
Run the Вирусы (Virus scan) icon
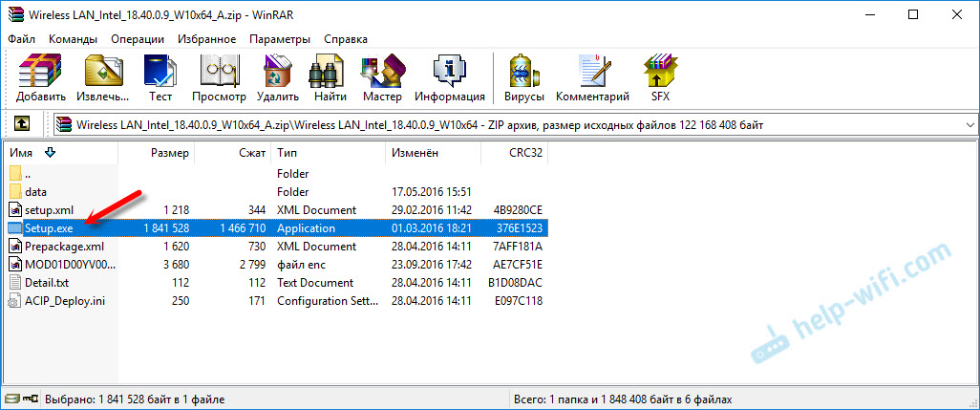coord(524,76)
